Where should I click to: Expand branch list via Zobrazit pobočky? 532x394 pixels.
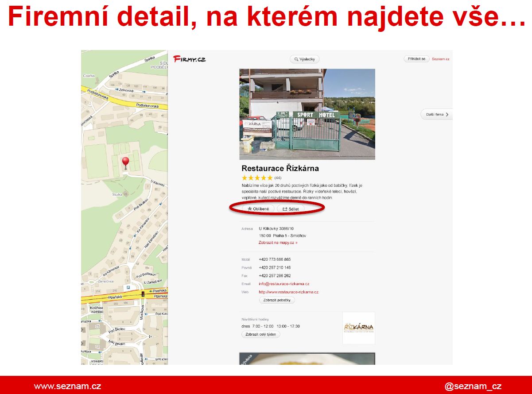coord(276,300)
